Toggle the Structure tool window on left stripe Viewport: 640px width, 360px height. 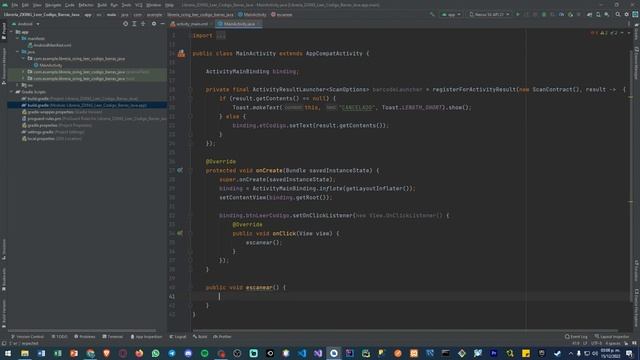[x=4, y=249]
